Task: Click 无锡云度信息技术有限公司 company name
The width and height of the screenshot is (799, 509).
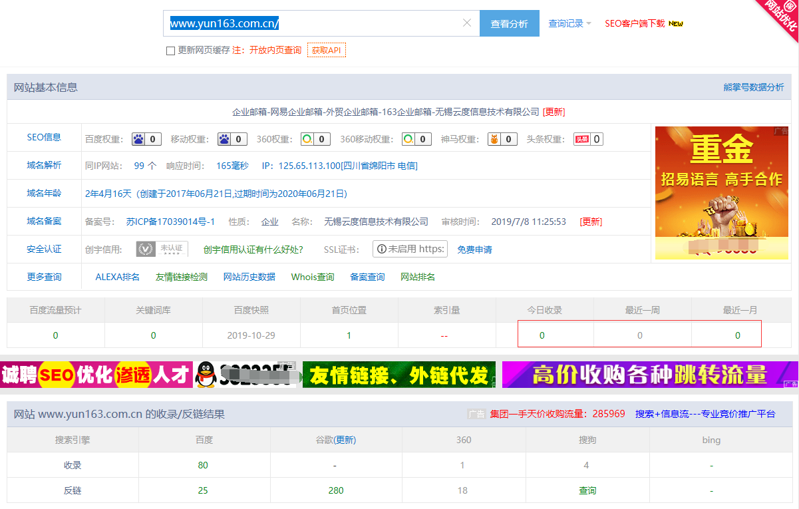Action: (376, 222)
